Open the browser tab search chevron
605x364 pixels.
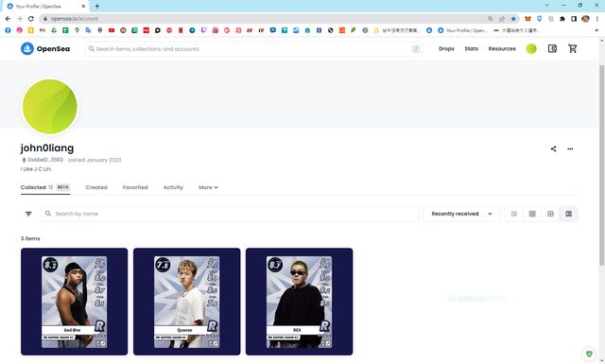[x=546, y=6]
